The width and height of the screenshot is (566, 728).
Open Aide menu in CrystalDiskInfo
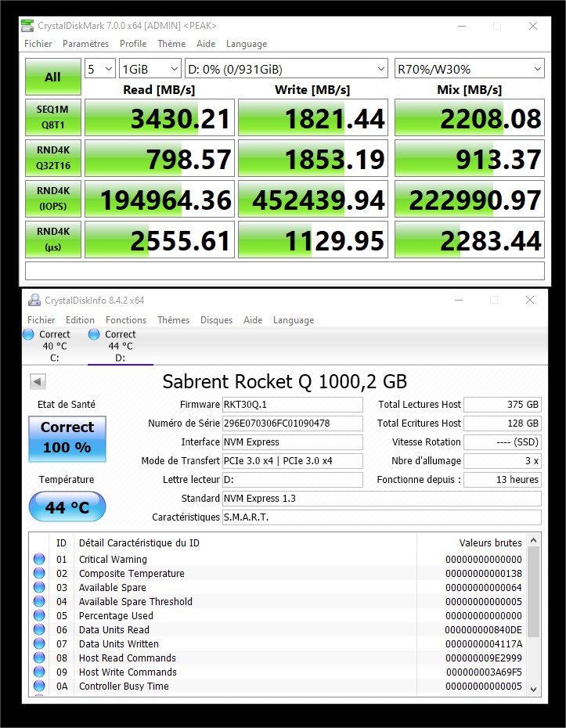click(x=253, y=320)
